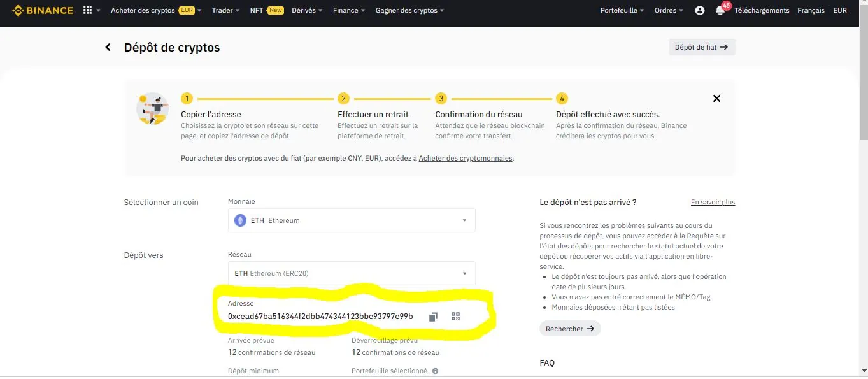Click the Déverrouillage prévu label
The width and height of the screenshot is (868, 379).
[x=385, y=340]
